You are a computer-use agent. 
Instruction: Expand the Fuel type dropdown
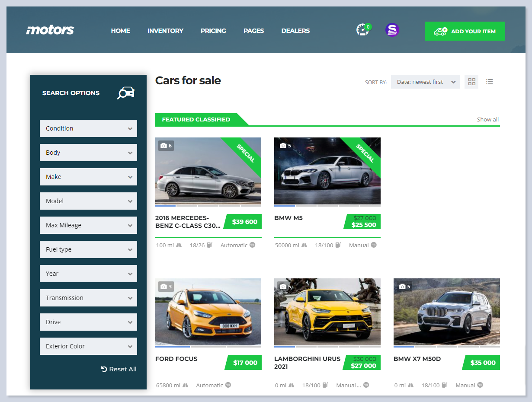click(x=88, y=249)
